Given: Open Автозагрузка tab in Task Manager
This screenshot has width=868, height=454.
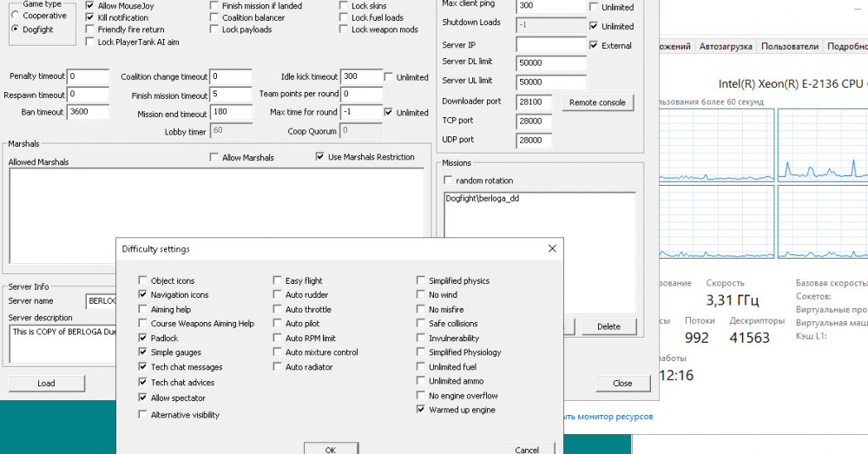Looking at the screenshot, I should [x=725, y=47].
